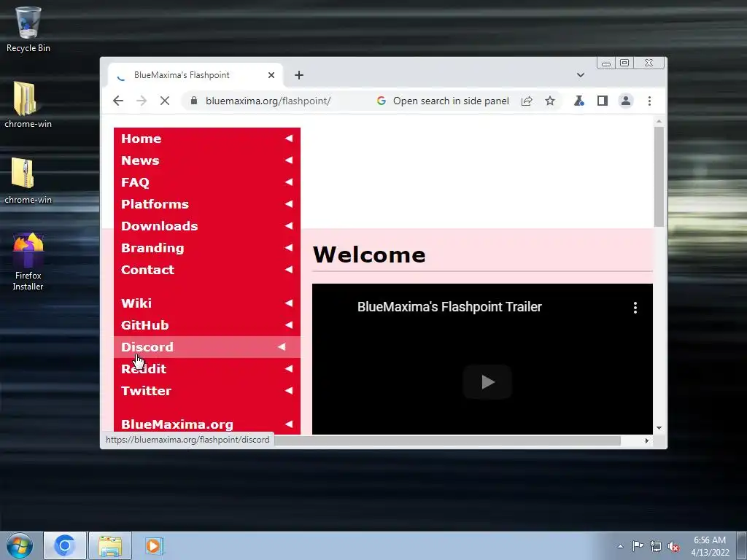Open the Chrome Labs flask icon
The height and width of the screenshot is (560, 747).
point(578,101)
